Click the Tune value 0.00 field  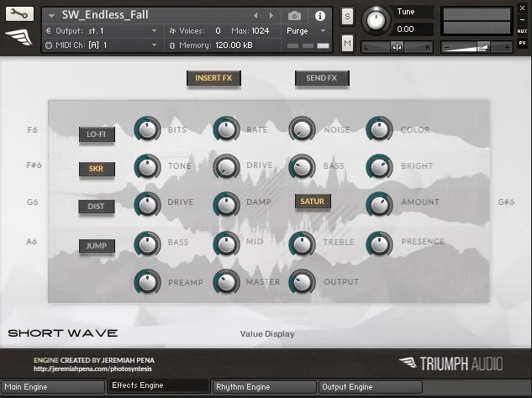pos(413,29)
